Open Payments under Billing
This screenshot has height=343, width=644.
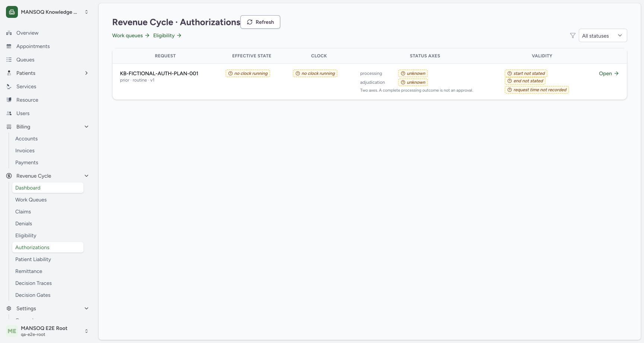pos(26,162)
